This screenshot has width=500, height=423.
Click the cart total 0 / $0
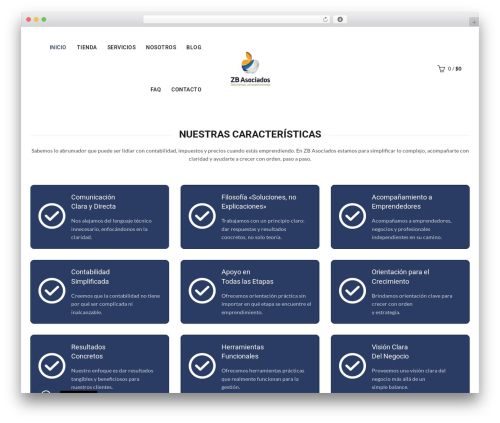[455, 69]
